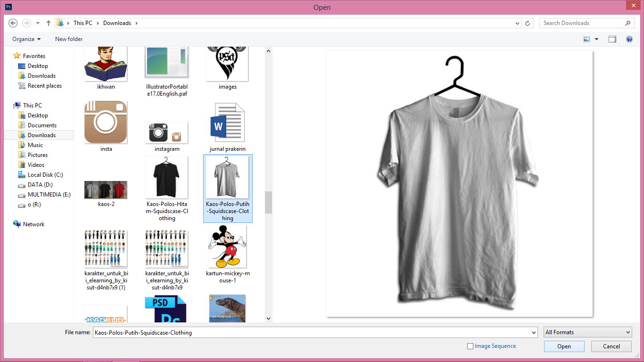The height and width of the screenshot is (362, 644).
Task: Click the t-shirt preview image
Action: point(459,184)
